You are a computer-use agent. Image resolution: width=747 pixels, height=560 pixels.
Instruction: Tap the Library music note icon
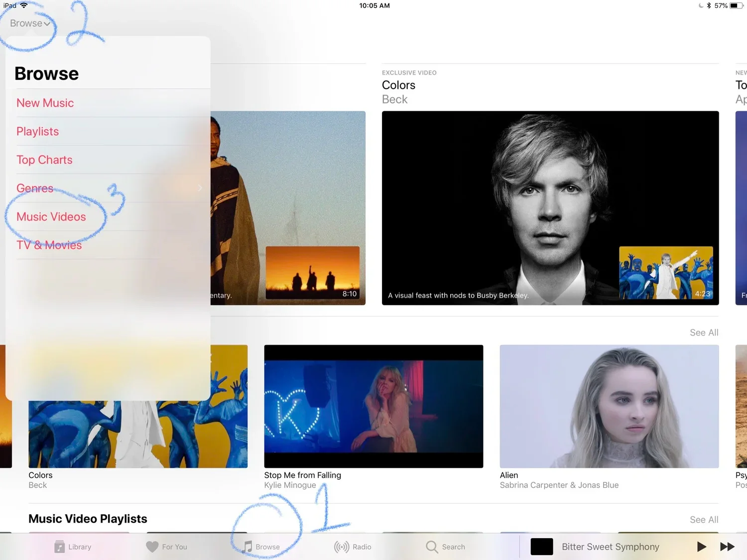pyautogui.click(x=59, y=547)
